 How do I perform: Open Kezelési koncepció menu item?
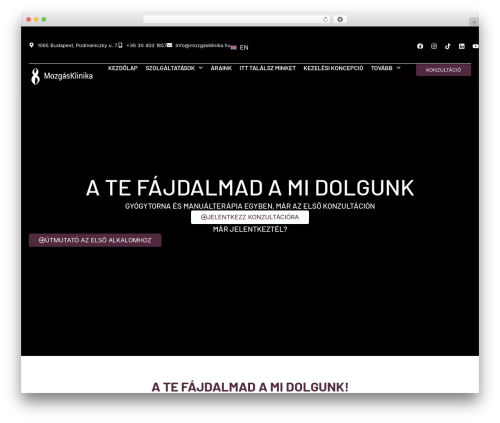tap(333, 68)
